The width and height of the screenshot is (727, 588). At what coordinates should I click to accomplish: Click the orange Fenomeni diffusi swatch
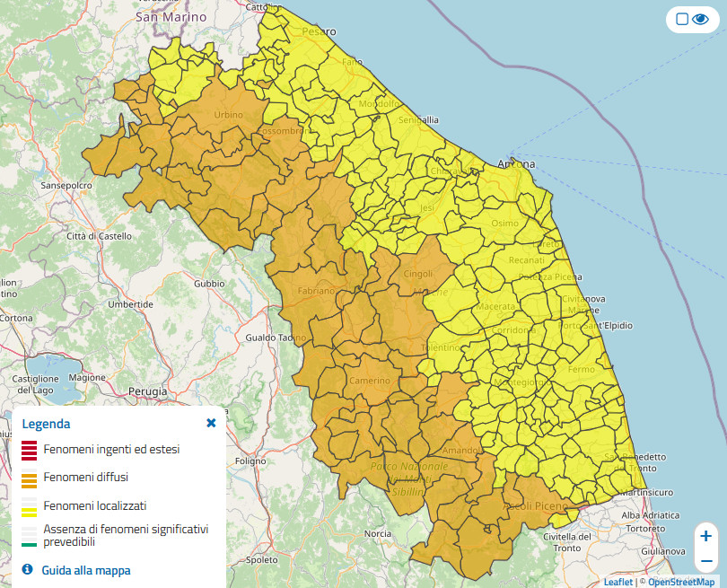click(30, 478)
